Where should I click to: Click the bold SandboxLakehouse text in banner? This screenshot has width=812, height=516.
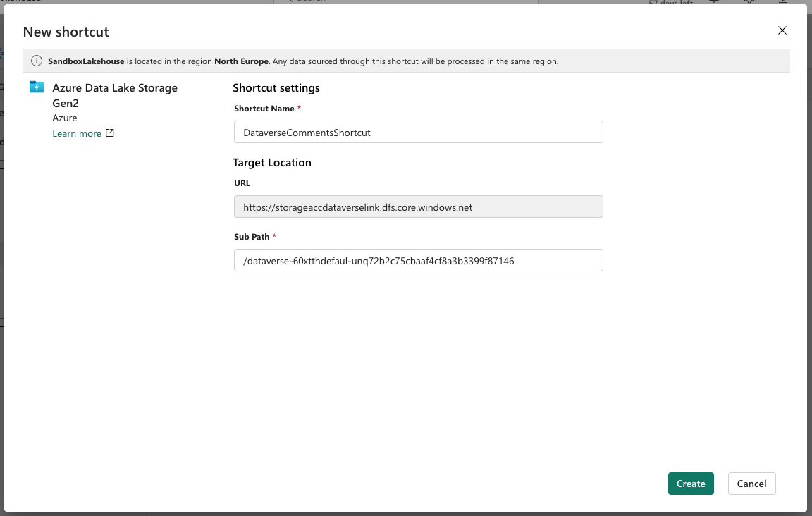point(86,61)
